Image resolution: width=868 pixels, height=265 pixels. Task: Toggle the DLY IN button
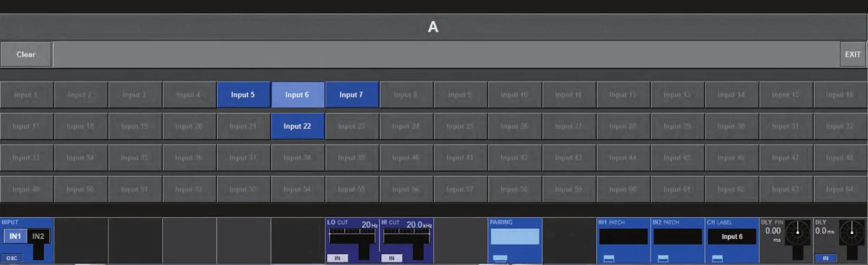click(x=825, y=258)
